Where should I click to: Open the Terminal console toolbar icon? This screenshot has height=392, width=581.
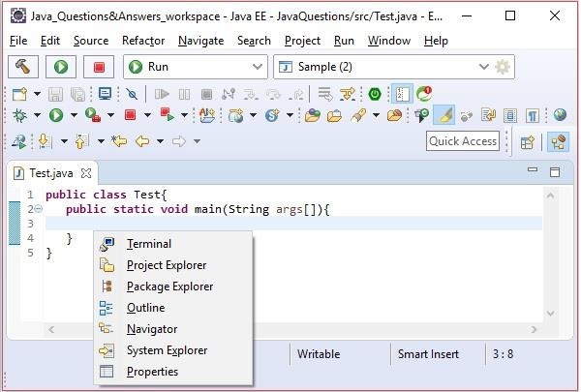click(x=105, y=94)
